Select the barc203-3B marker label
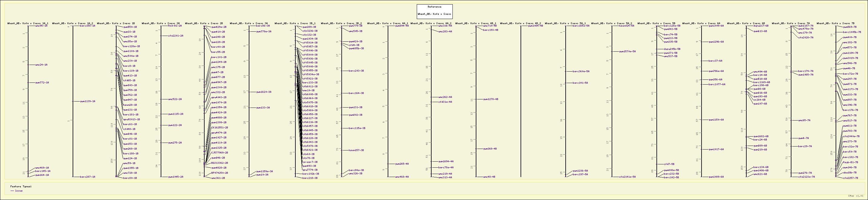The height and width of the screenshot is (200, 868). pos(356,71)
